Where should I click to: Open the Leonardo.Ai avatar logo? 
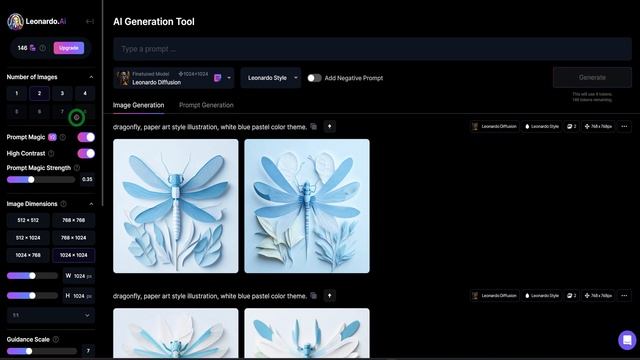tap(15, 21)
